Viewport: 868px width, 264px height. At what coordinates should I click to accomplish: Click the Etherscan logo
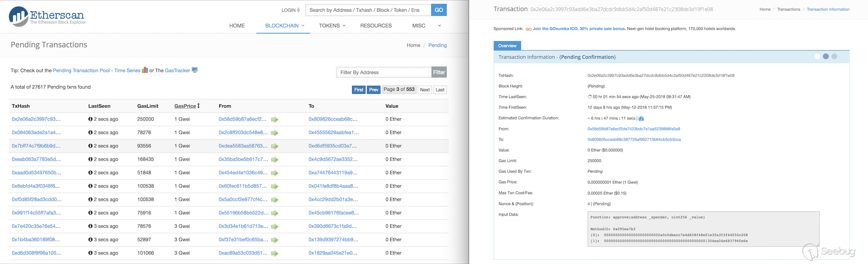[47, 16]
